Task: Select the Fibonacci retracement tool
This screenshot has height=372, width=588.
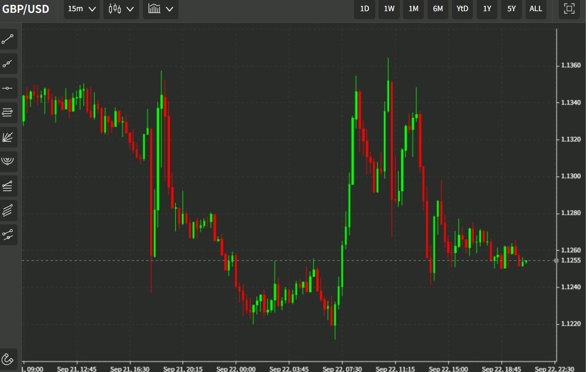Action: pyautogui.click(x=8, y=186)
